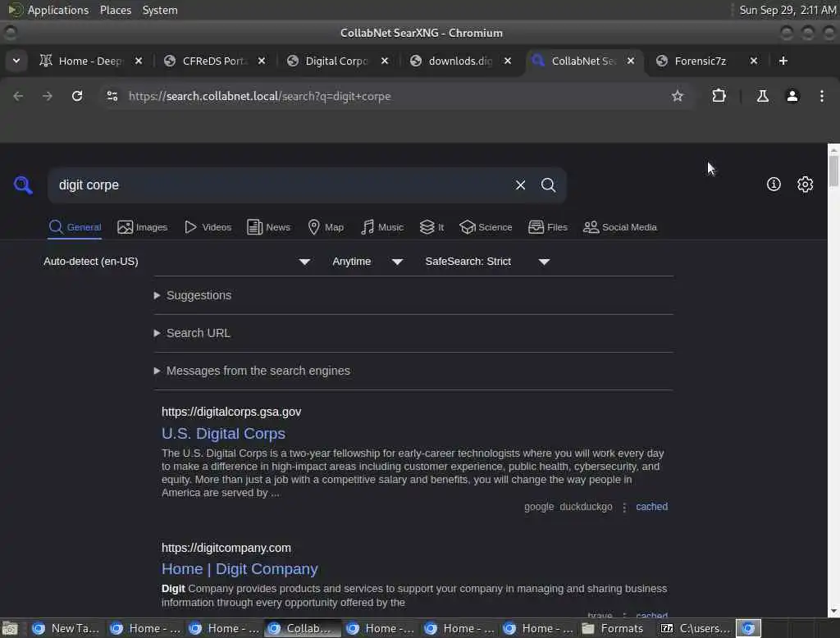The image size is (840, 638).
Task: Click the page vertical scrollbar thumb
Action: click(833, 171)
